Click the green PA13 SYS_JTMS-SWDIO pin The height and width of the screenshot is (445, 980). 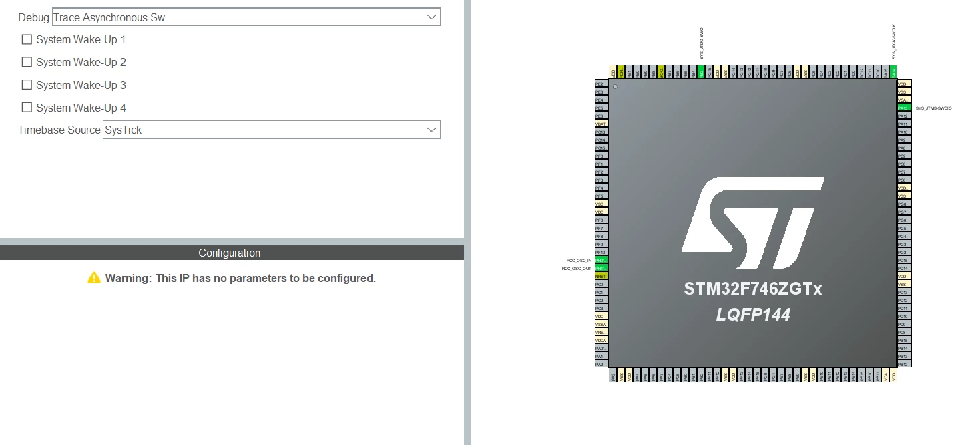[904, 108]
